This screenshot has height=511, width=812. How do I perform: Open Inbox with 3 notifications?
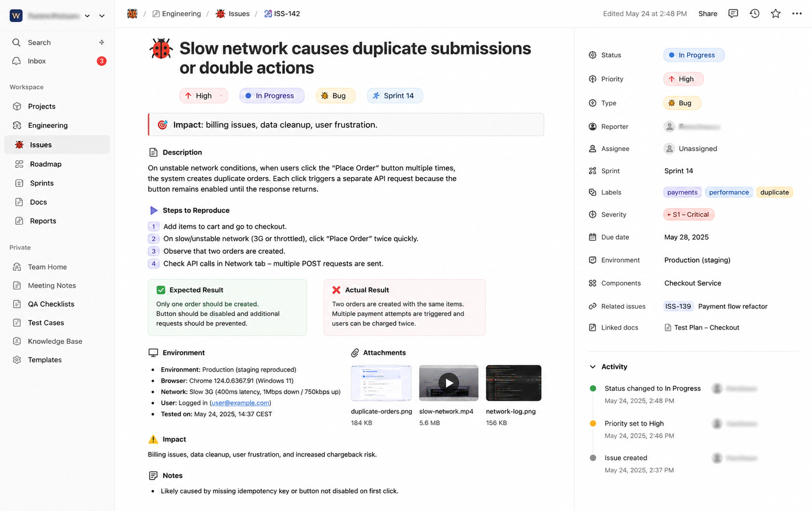point(57,61)
